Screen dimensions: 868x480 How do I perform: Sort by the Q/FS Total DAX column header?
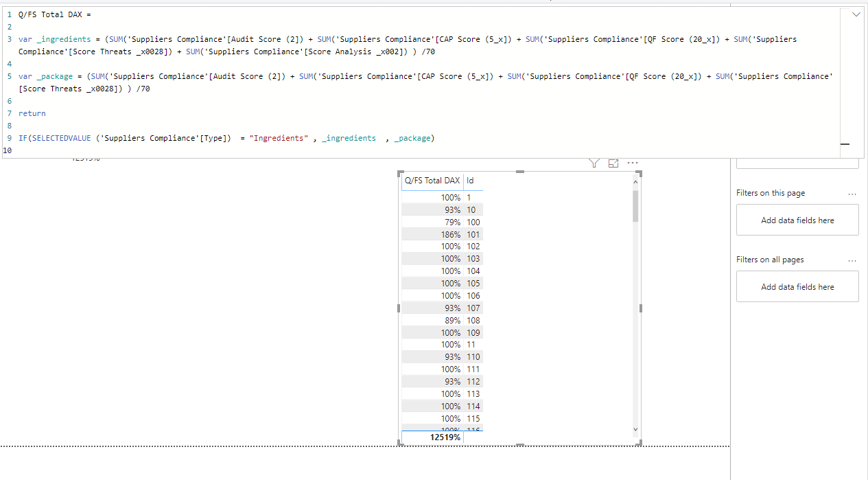click(432, 181)
